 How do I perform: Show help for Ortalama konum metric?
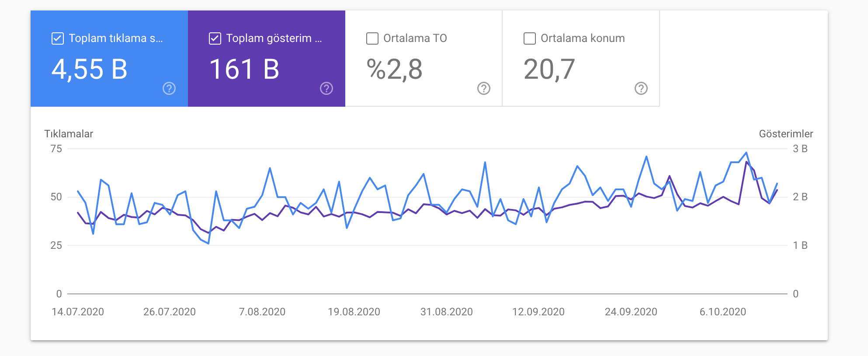click(x=641, y=88)
